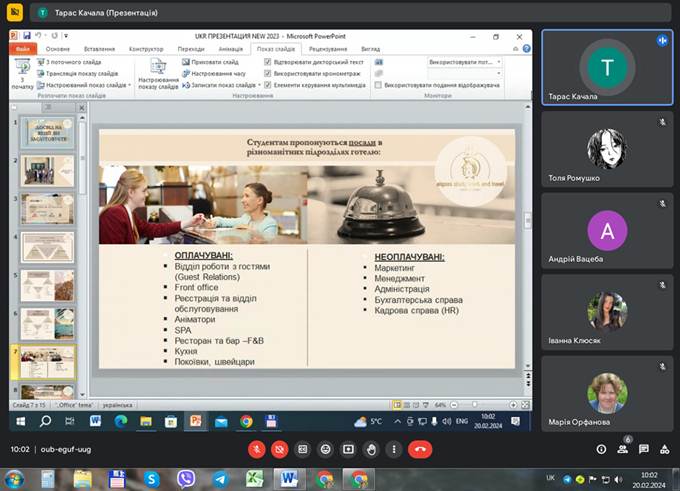Screen dimensions: 680x491
Task: Click the red leave call button
Action: [x=420, y=450]
